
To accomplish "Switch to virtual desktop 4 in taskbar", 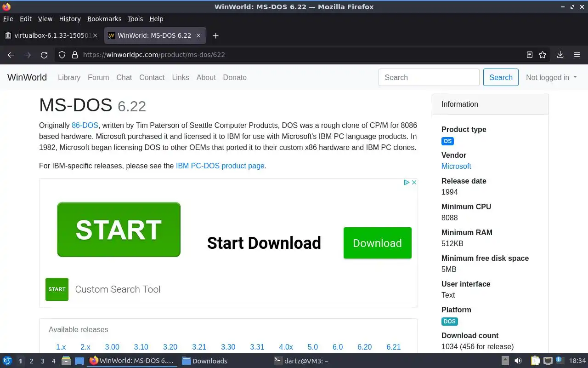I will 54,361.
